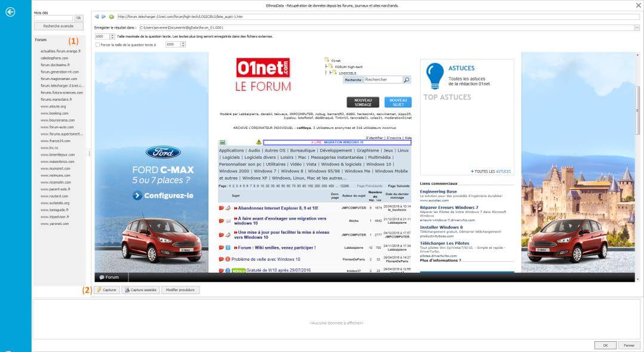Open Windows 10 category link
Image resolution: width=644 pixels, height=352 pixels.
pyautogui.click(x=379, y=164)
